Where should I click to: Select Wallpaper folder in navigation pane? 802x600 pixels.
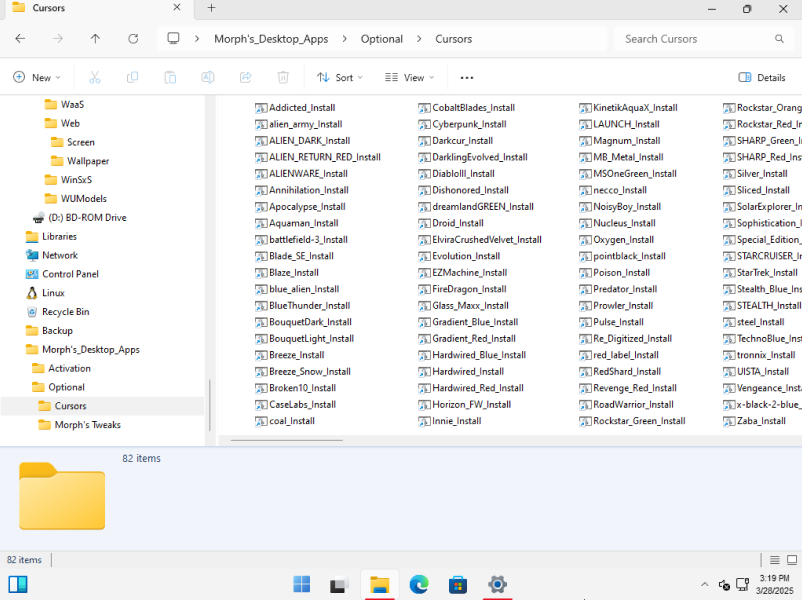pos(88,161)
